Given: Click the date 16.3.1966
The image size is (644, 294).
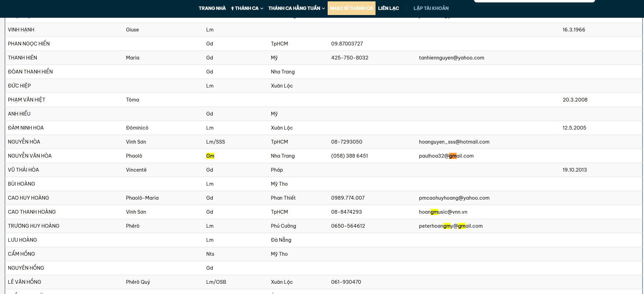Looking at the screenshot, I should tap(574, 30).
